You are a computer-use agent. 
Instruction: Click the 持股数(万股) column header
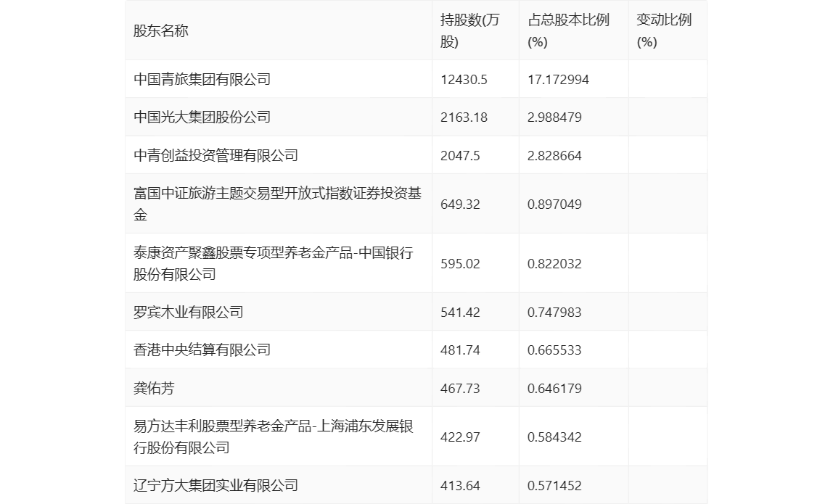(469, 30)
